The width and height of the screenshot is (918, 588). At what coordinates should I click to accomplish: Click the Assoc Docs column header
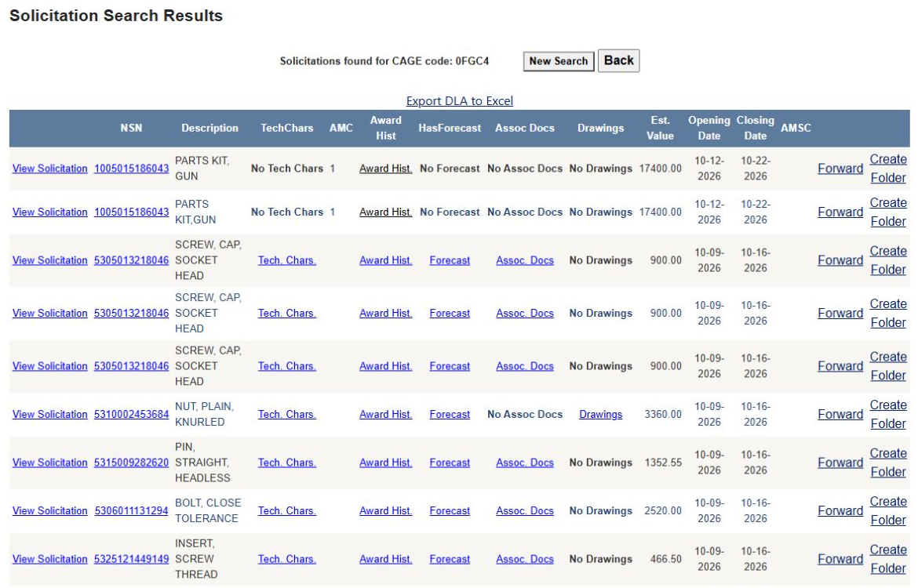pos(525,128)
